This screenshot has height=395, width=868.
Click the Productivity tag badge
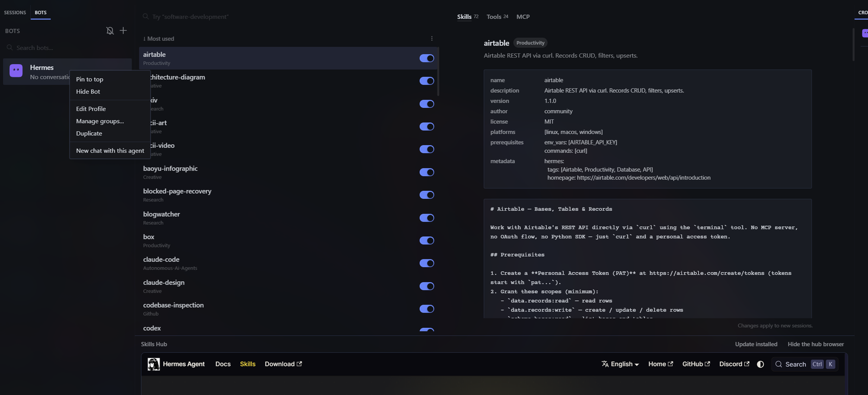(530, 43)
